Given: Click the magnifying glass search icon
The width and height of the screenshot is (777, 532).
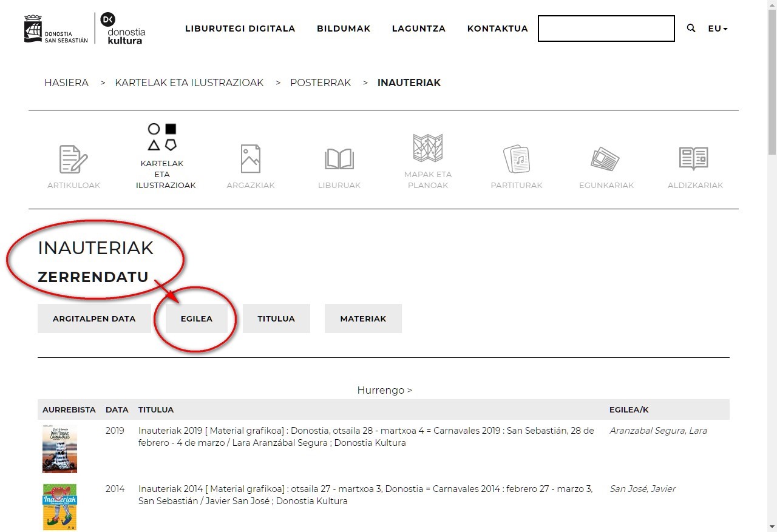Looking at the screenshot, I should 691,29.
